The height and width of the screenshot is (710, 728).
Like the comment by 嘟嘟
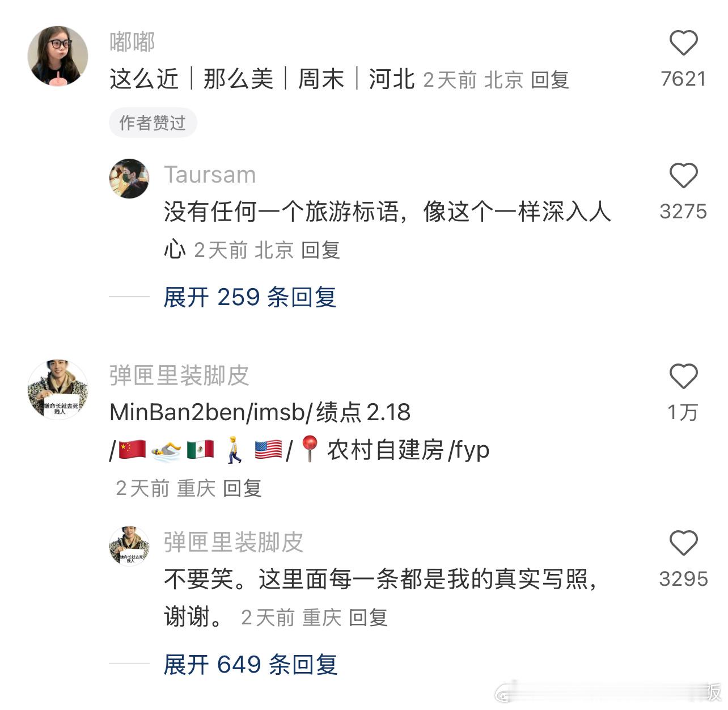point(683,44)
